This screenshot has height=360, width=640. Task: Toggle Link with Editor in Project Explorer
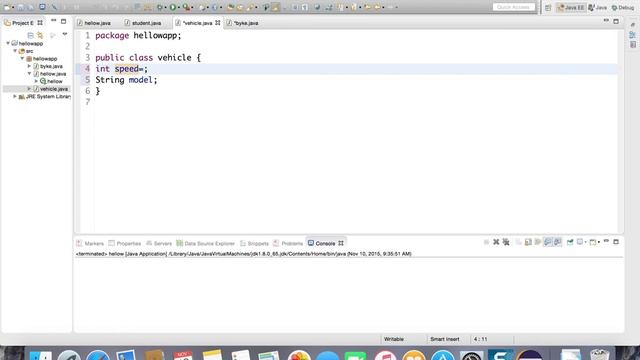40,35
